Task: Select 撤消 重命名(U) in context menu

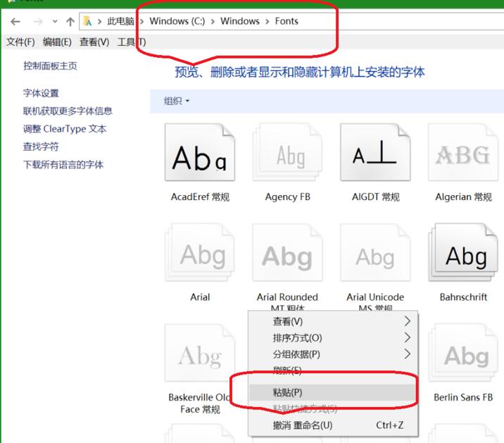Action: [303, 425]
